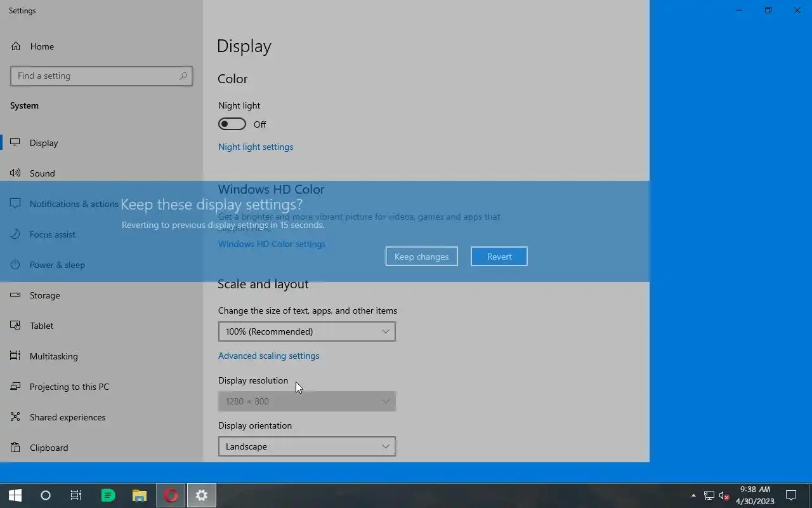Viewport: 812px width, 508px height.
Task: Click the Clipboard icon in sidebar
Action: click(x=15, y=448)
